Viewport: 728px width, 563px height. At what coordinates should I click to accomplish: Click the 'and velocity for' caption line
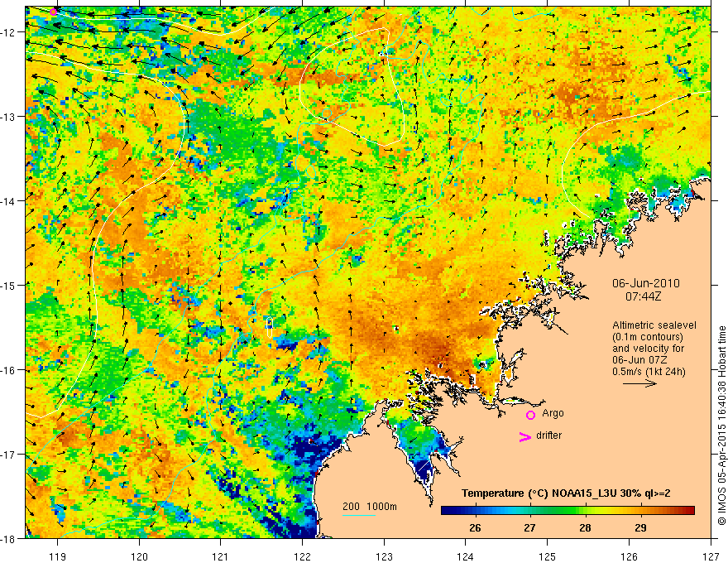pos(648,349)
